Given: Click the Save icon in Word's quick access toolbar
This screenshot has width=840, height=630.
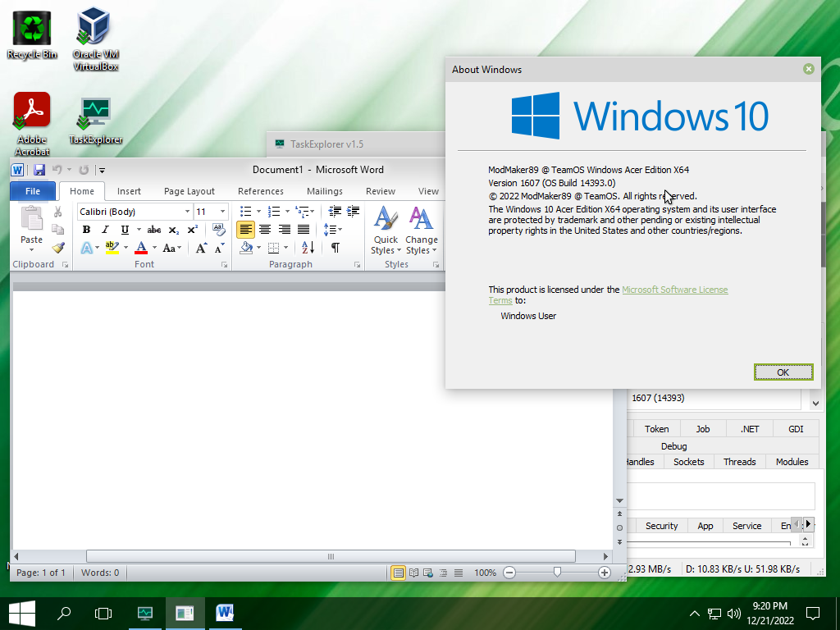Looking at the screenshot, I should pyautogui.click(x=39, y=170).
